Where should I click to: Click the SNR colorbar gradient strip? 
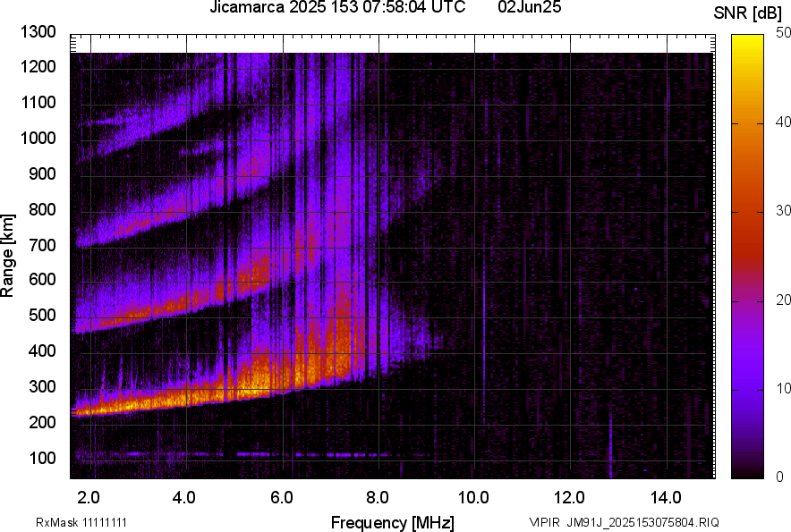[x=748, y=257]
